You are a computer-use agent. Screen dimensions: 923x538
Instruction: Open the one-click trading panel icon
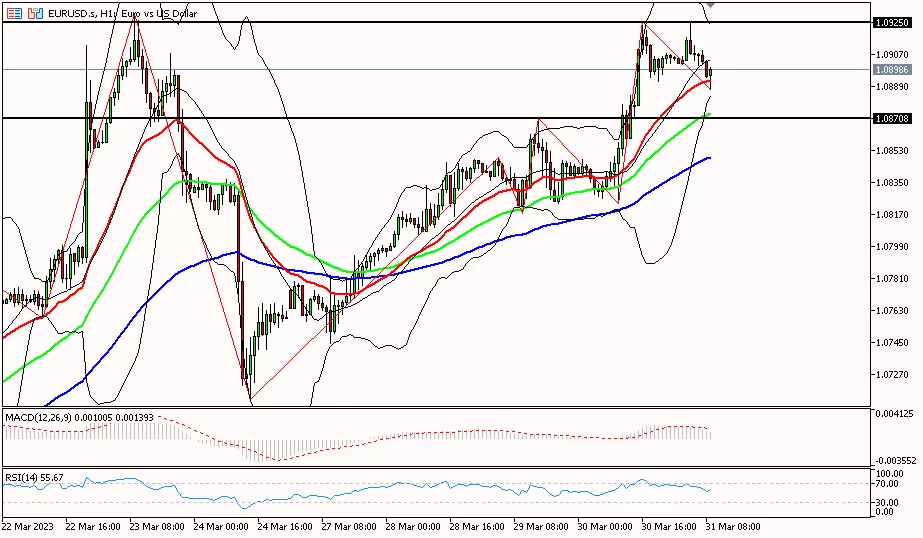pyautogui.click(x=35, y=13)
